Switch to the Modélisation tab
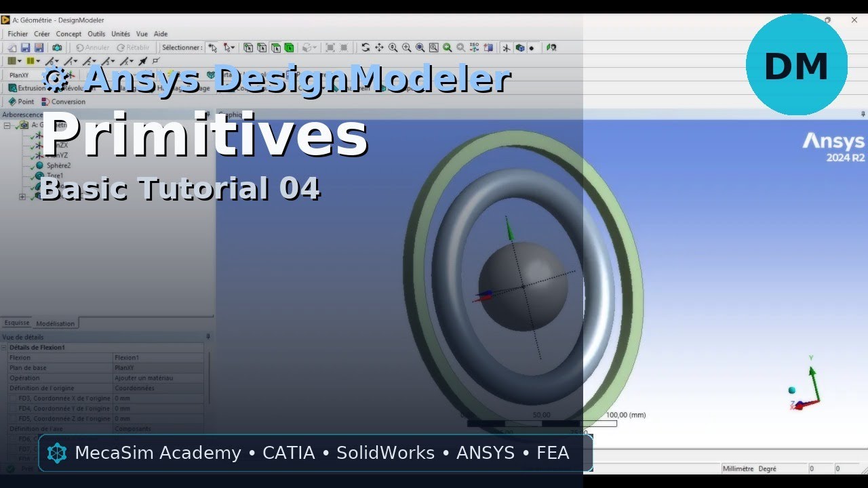868x488 pixels. click(x=56, y=323)
